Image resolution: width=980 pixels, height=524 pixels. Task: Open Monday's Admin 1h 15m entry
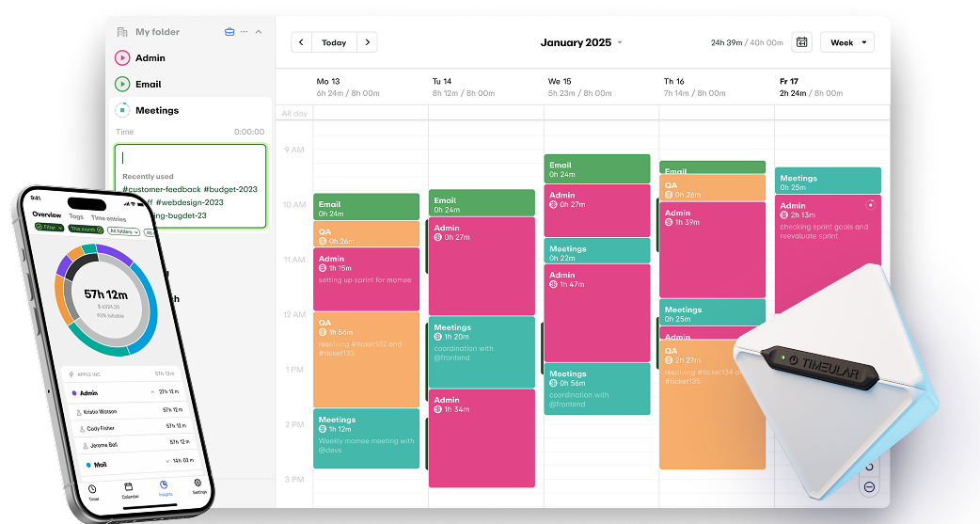tap(366, 279)
